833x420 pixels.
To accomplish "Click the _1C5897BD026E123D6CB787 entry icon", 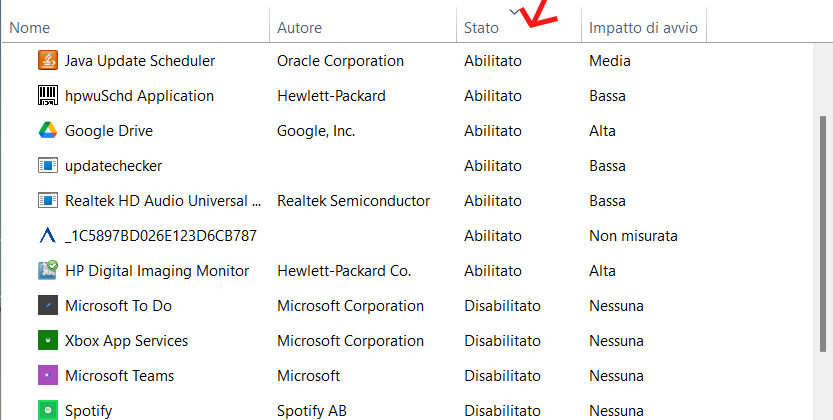I will point(47,236).
